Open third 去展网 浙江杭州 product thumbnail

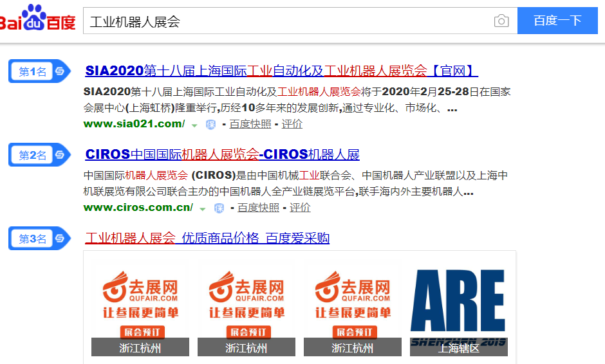[352, 307]
